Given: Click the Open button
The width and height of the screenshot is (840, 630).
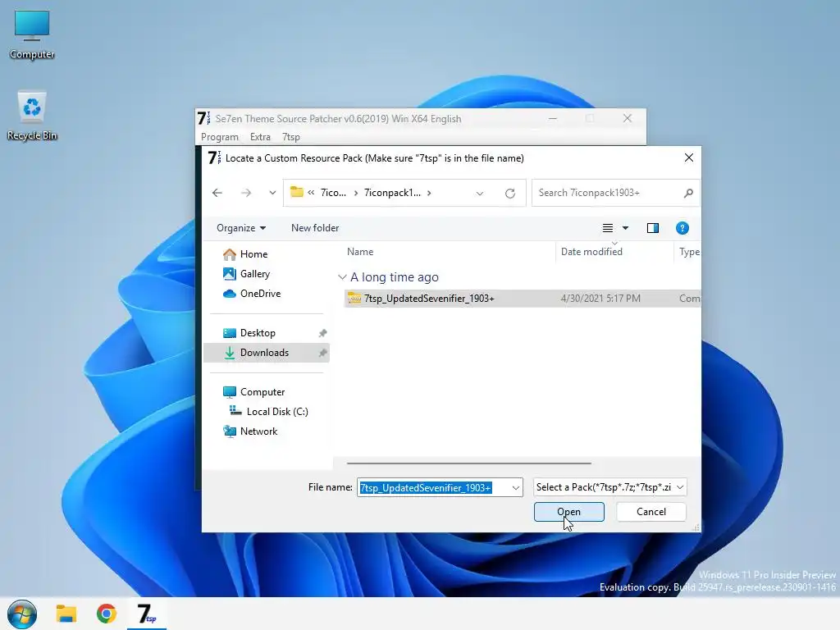Looking at the screenshot, I should click(x=568, y=512).
